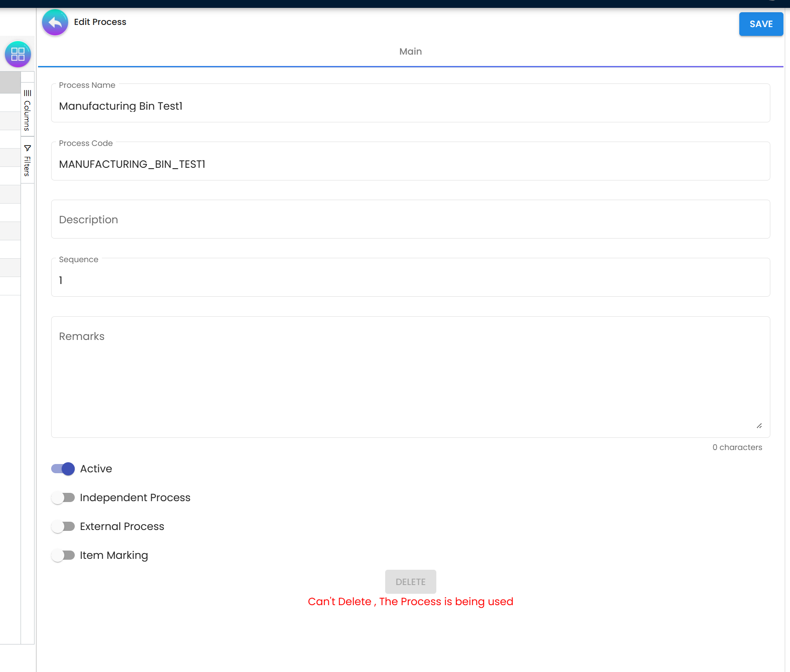
Task: Turn off the Active toggle
Action: [x=63, y=469]
